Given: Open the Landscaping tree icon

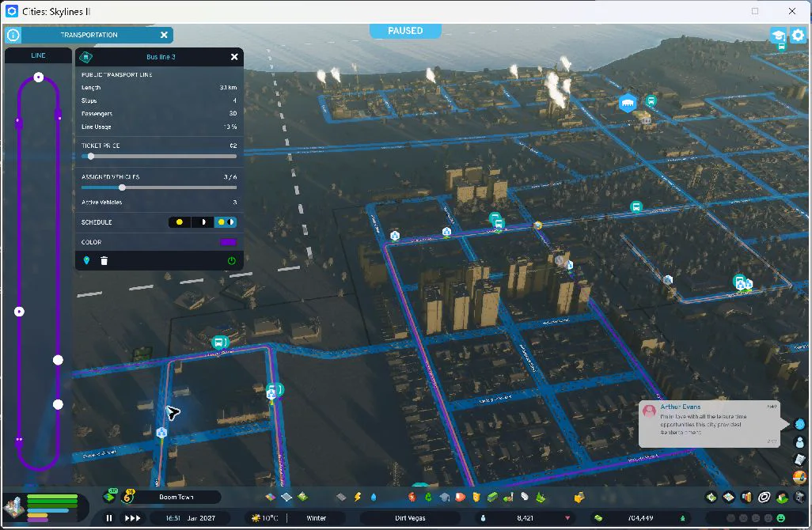Looking at the screenshot, I should tap(541, 497).
